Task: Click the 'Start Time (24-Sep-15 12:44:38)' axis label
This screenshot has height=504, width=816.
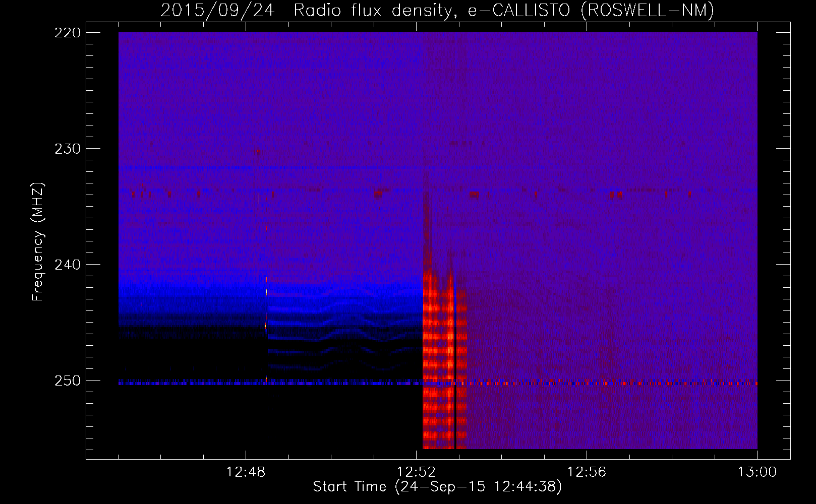Action: tap(437, 487)
